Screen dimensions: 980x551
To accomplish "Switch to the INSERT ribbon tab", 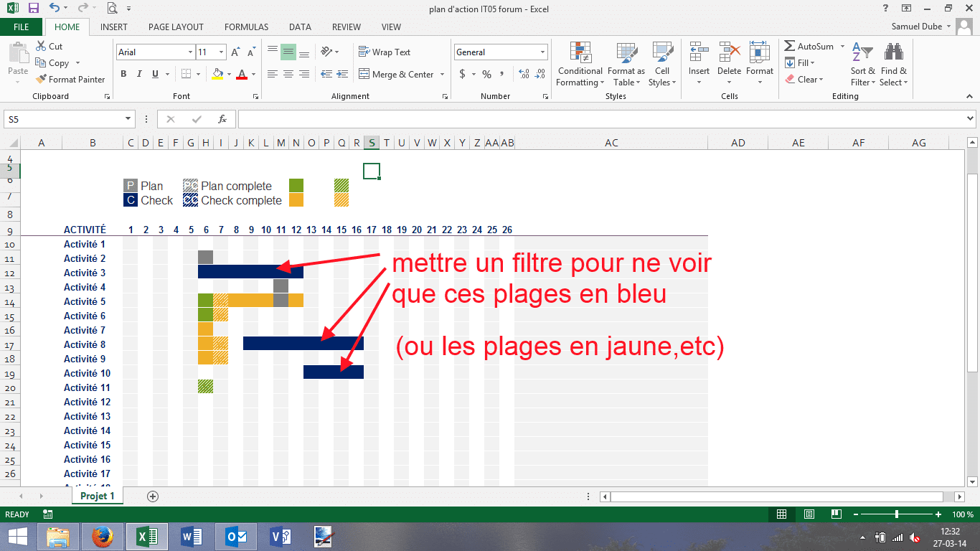I will 114,27.
